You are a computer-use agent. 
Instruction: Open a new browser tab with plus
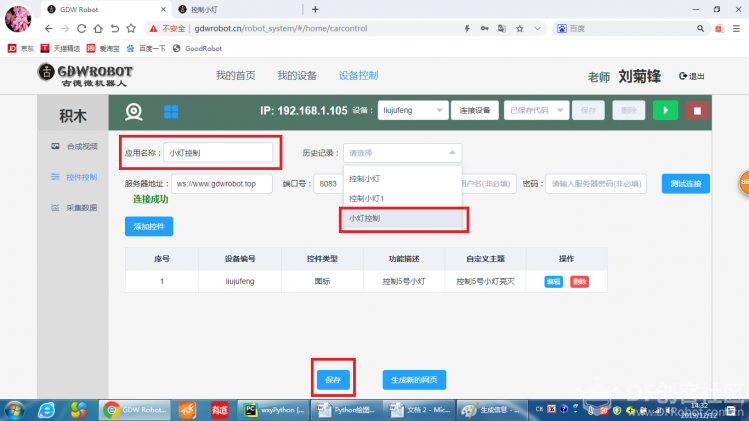(315, 9)
